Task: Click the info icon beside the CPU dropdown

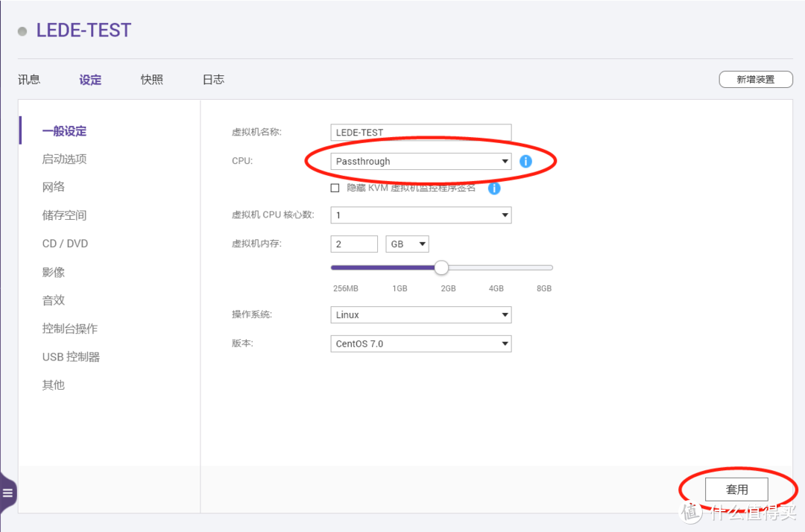Action: click(525, 160)
